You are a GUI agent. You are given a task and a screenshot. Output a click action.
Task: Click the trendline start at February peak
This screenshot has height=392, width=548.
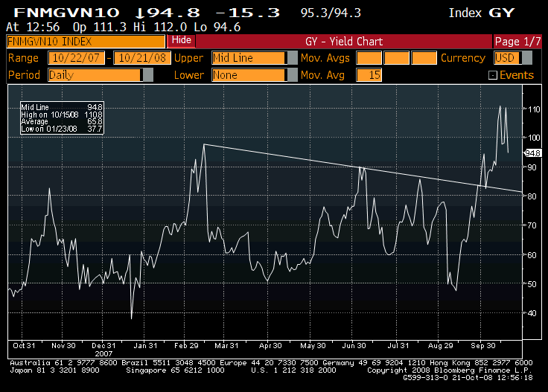click(203, 144)
